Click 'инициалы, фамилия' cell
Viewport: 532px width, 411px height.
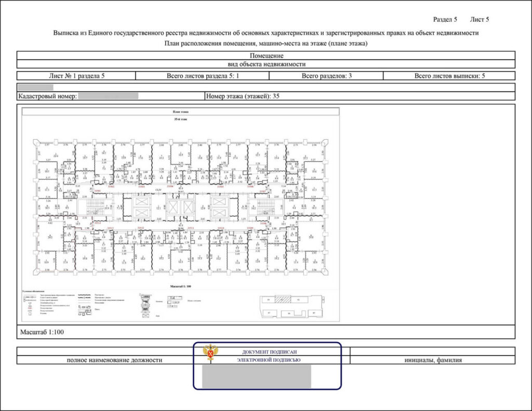433,360
